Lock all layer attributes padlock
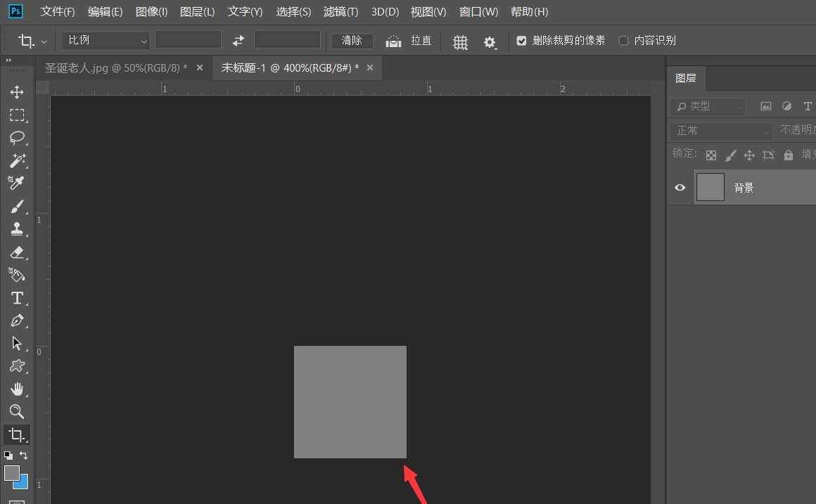The image size is (816, 504). (789, 155)
